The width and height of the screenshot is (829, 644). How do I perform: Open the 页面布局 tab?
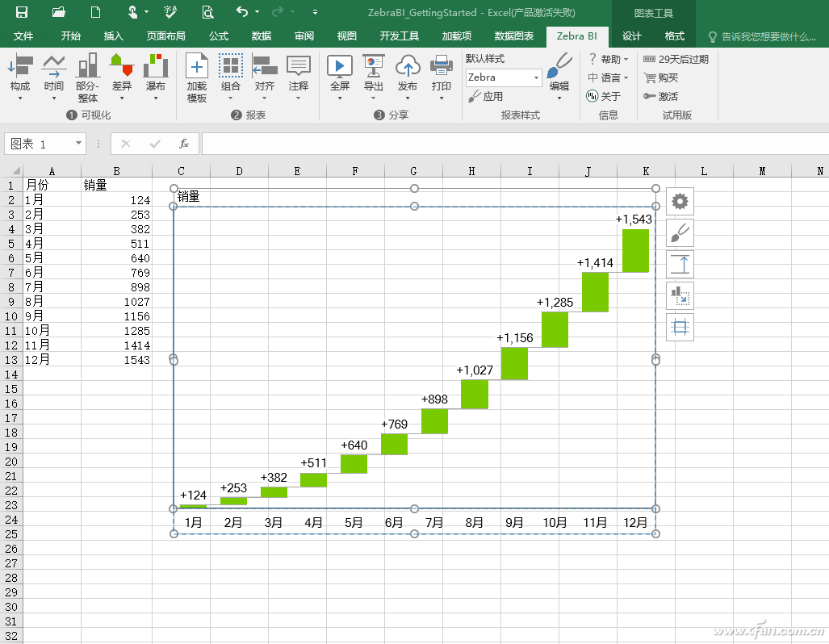(x=166, y=36)
